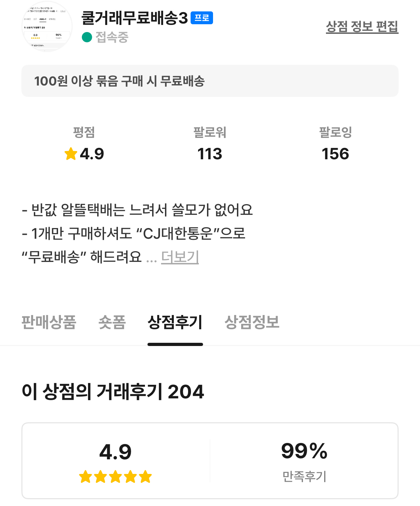Click the 이 상점의 거래후기 204 heading
Image resolution: width=420 pixels, height=506 pixels.
pos(113,392)
